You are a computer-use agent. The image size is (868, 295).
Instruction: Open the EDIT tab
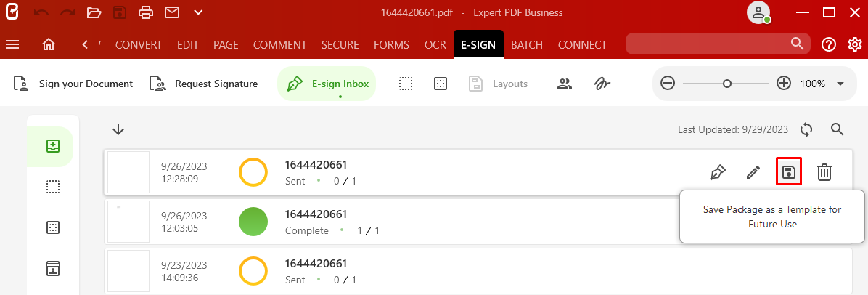coord(188,45)
